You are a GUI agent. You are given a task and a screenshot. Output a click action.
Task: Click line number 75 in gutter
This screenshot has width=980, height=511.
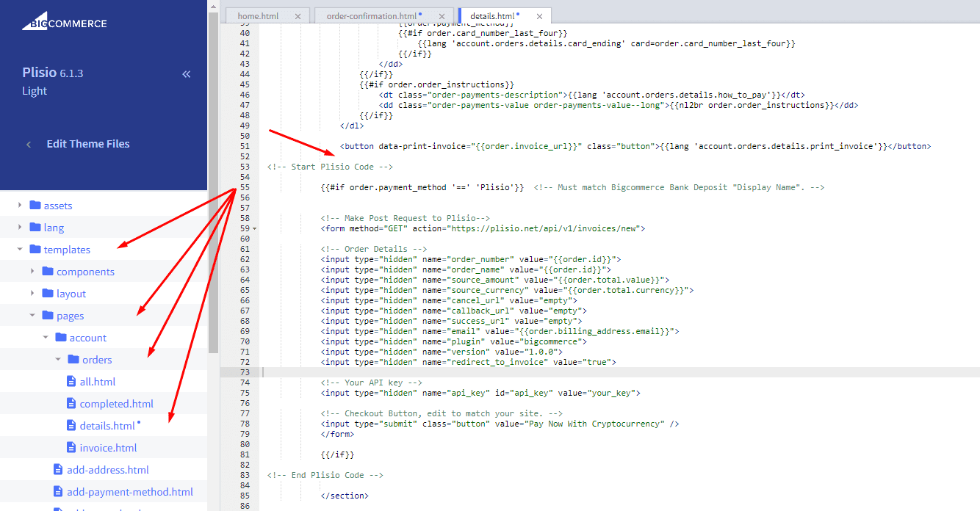245,393
